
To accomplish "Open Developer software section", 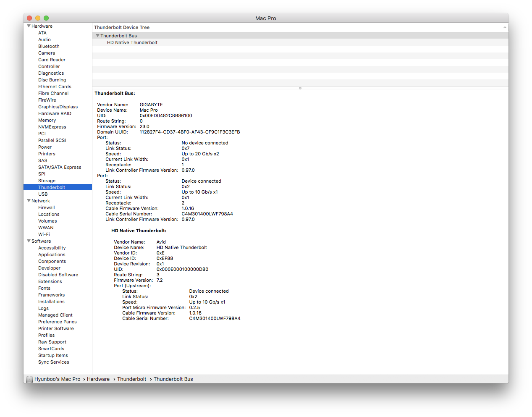I will (x=49, y=268).
